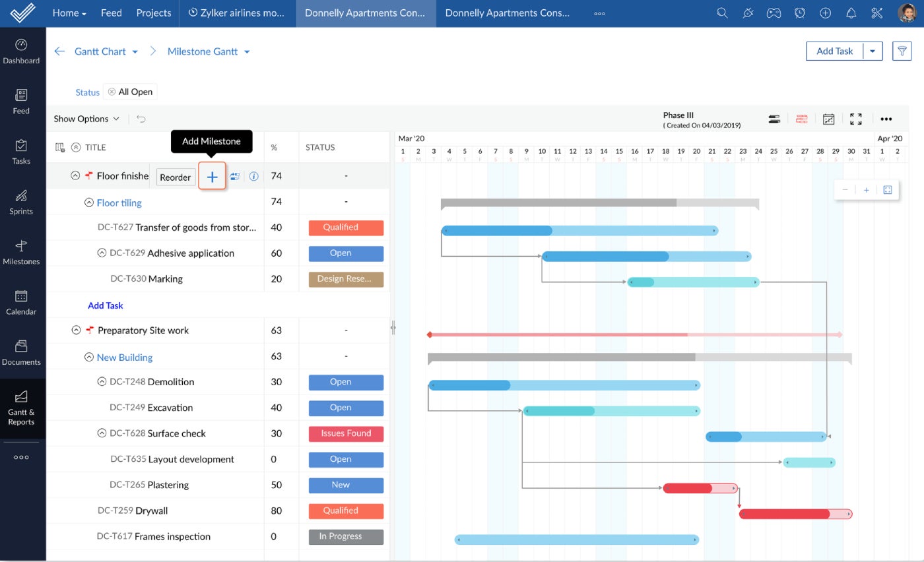Click the back arrow beside Gantt Chart
This screenshot has height=562, width=924.
(59, 51)
